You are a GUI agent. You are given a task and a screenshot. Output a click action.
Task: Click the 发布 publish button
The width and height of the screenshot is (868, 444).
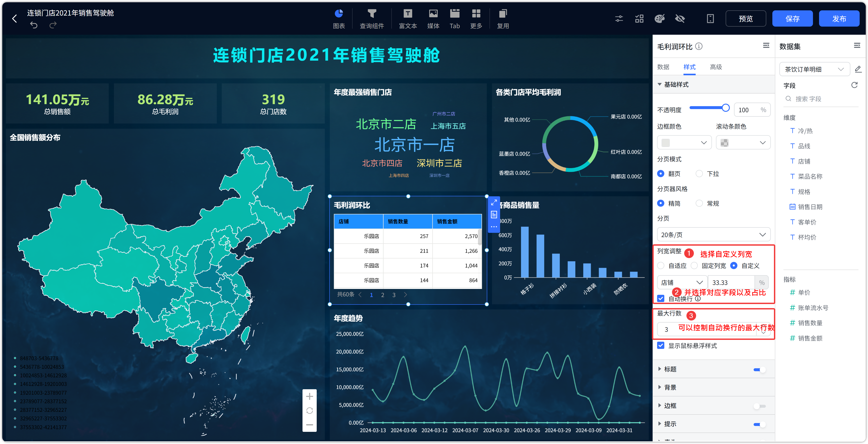839,18
